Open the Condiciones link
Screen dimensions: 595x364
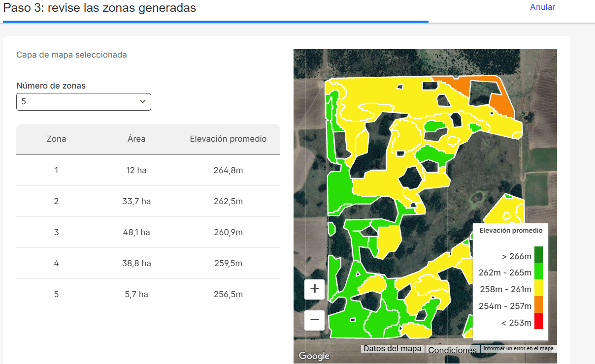coord(452,350)
